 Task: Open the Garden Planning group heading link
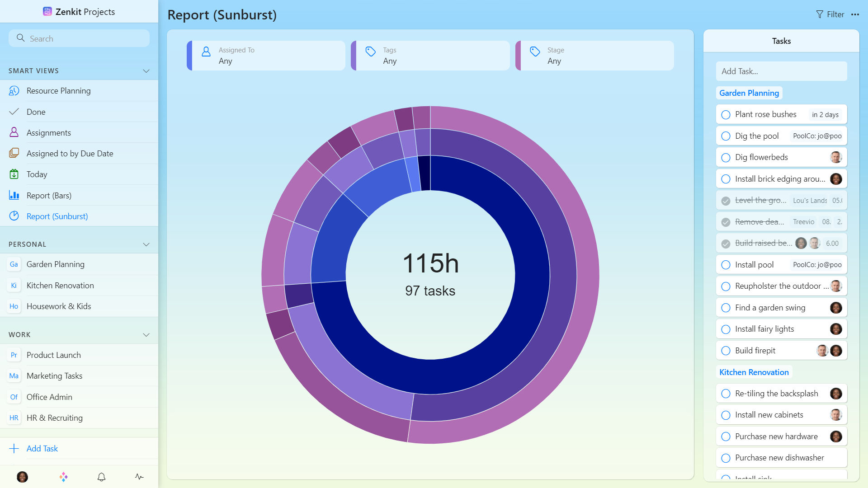[x=749, y=93]
